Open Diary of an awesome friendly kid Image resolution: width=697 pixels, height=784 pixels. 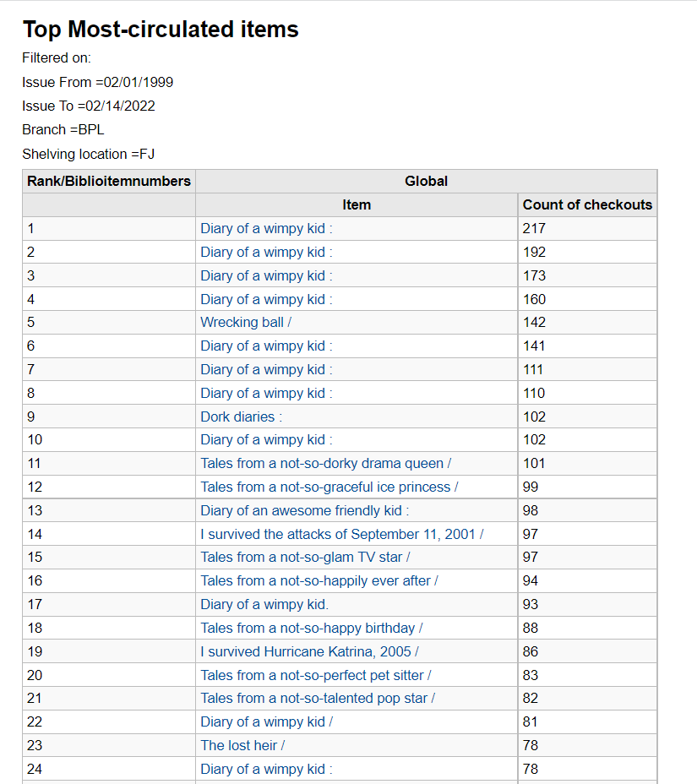tap(304, 510)
